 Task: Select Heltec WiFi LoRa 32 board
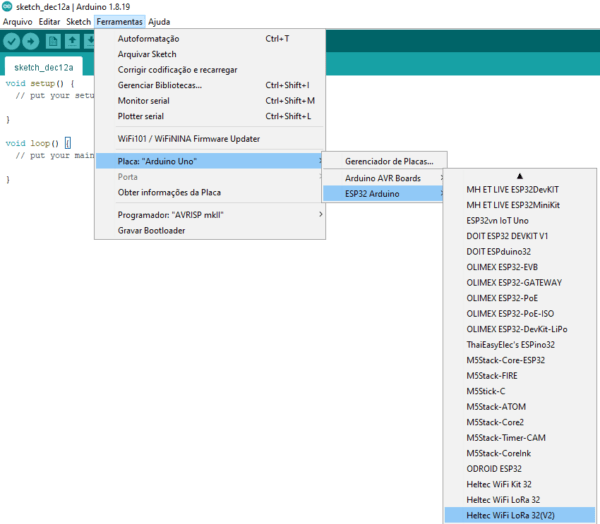(x=520, y=500)
